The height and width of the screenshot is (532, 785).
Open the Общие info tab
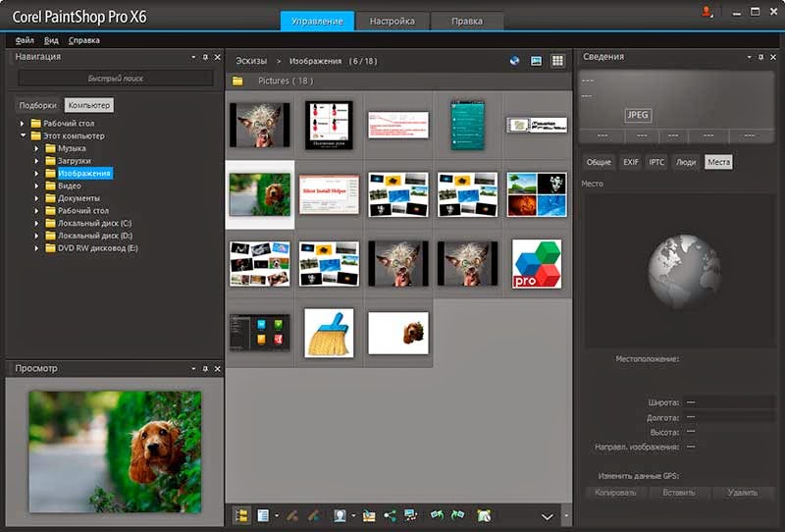click(599, 162)
